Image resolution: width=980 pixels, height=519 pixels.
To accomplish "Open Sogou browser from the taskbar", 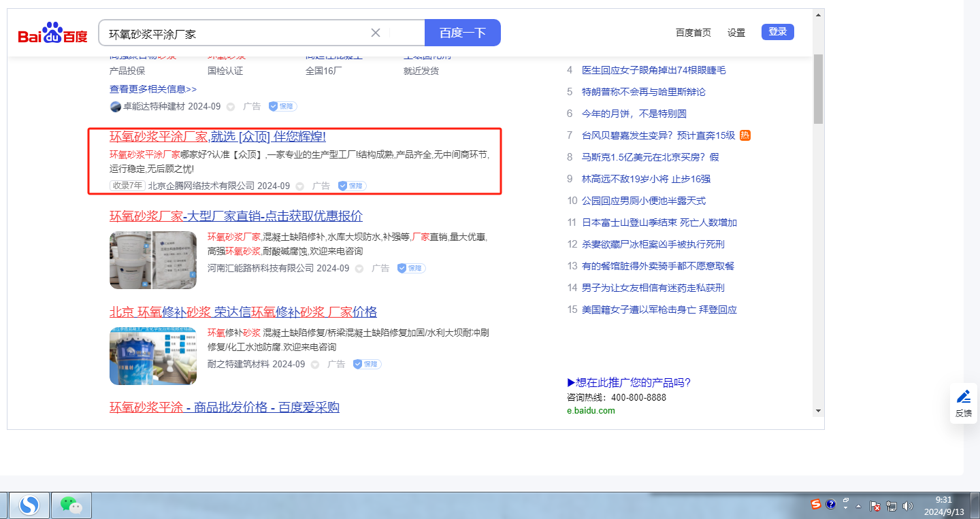I will [29, 505].
